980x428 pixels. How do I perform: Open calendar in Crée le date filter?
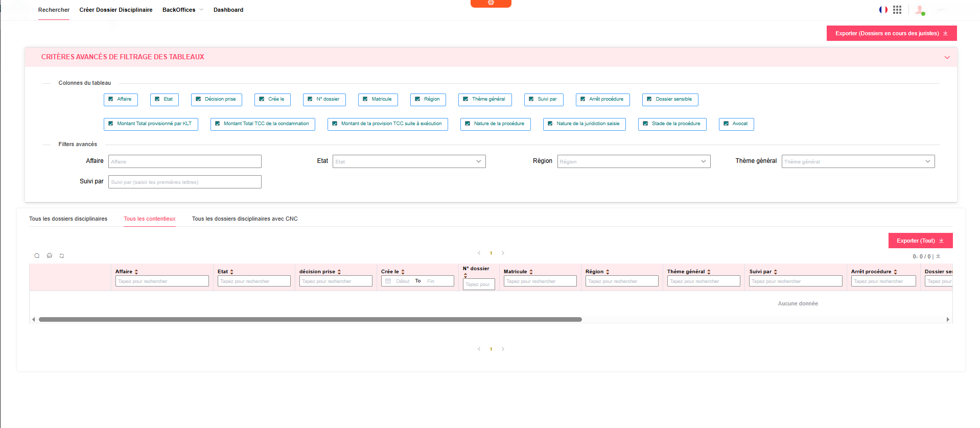388,281
